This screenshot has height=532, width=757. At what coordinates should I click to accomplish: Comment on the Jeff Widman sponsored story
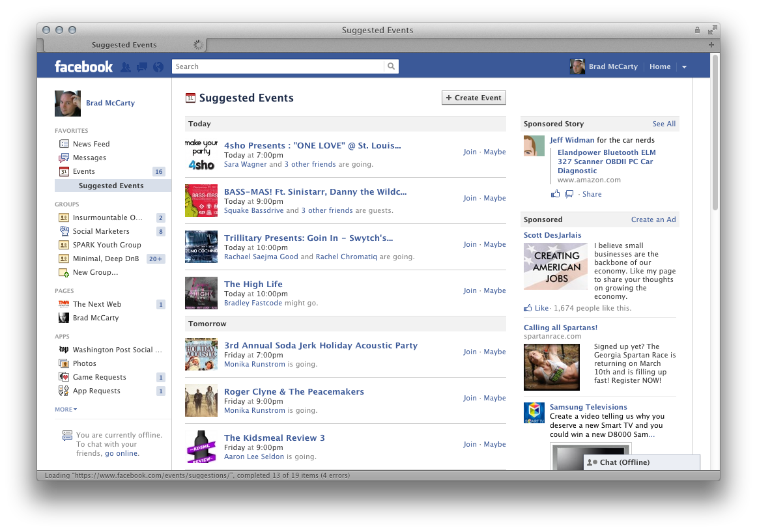569,194
